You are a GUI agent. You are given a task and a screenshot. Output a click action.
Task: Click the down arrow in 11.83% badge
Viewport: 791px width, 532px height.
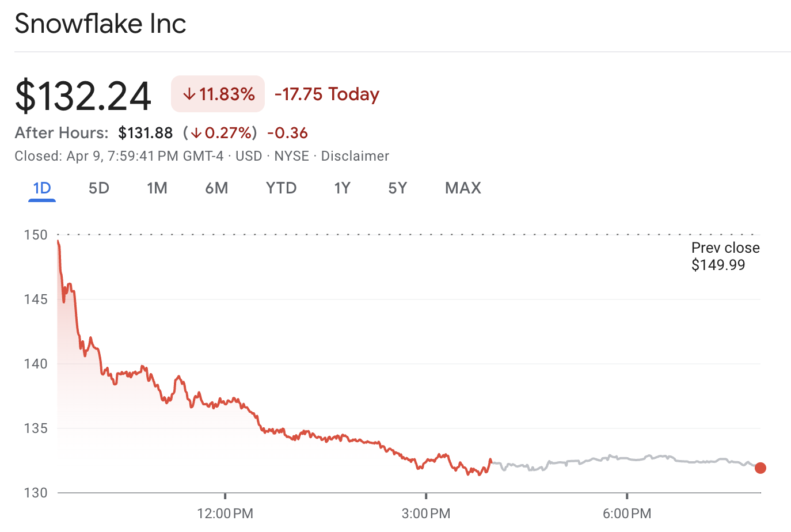pos(189,94)
